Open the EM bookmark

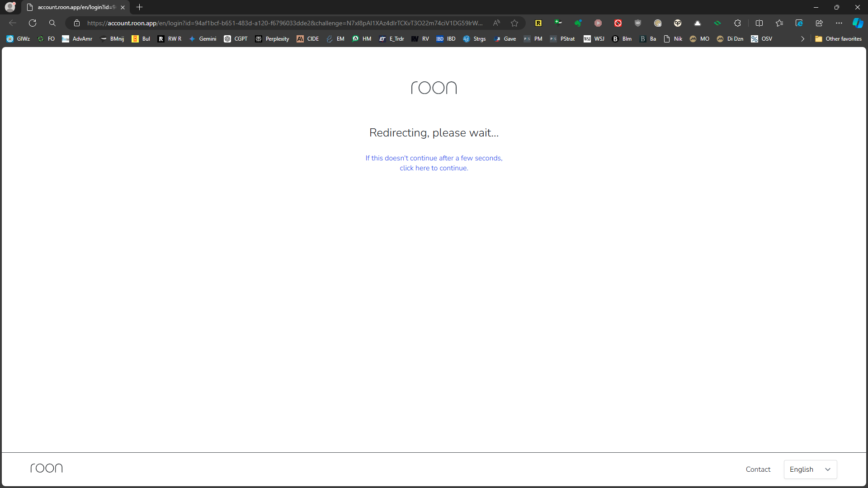(336, 39)
